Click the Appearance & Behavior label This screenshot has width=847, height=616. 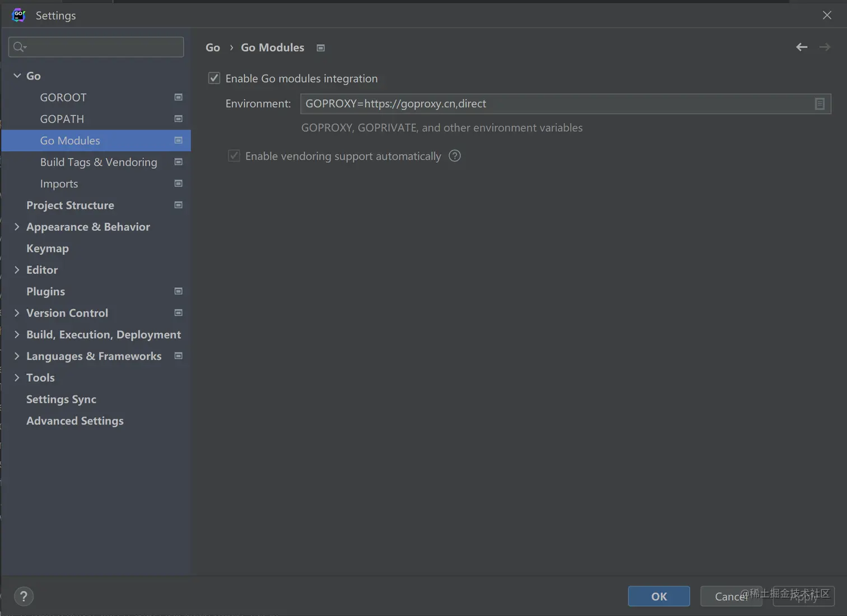point(88,227)
